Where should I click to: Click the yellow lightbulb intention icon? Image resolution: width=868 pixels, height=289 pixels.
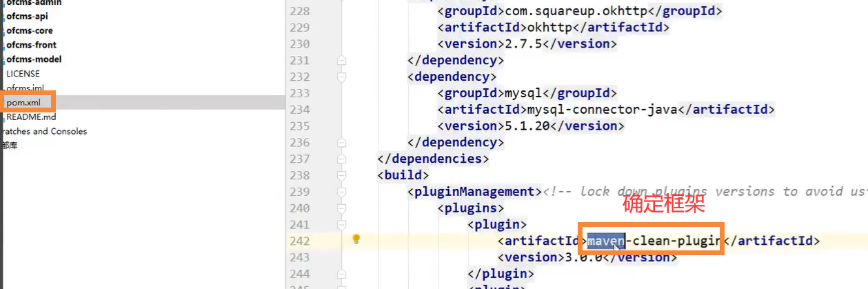coord(356,239)
